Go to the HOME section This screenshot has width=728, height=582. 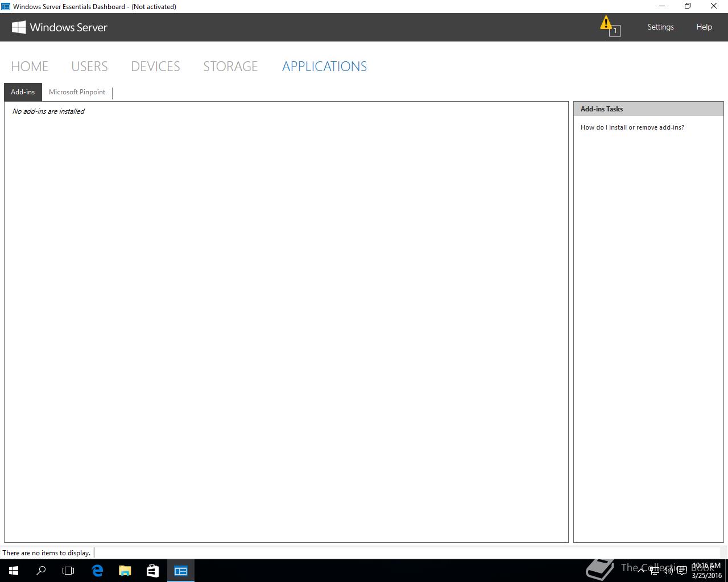(30, 66)
